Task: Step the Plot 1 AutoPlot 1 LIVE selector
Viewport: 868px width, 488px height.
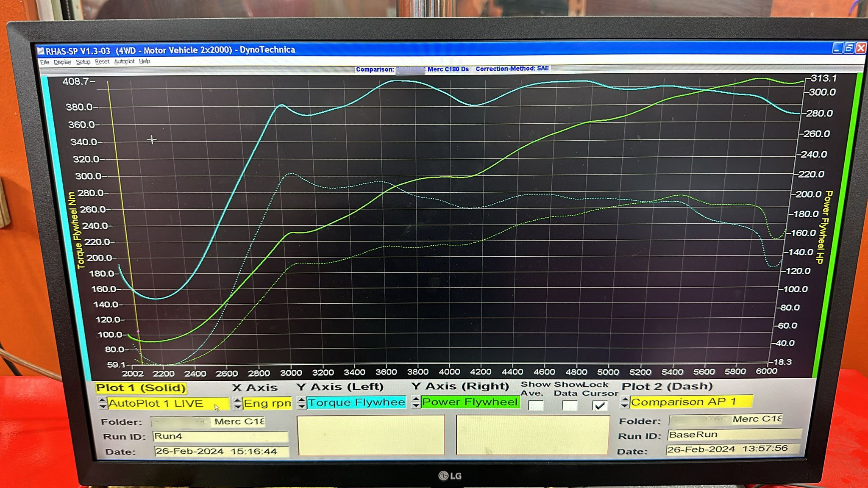Action: pyautogui.click(x=103, y=403)
